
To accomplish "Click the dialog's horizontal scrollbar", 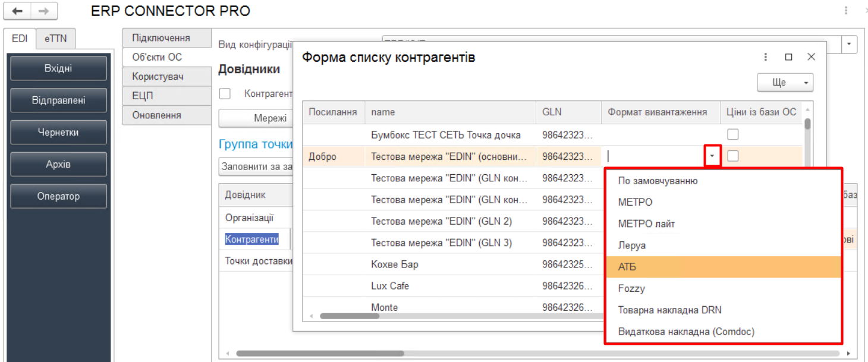I will click(x=350, y=316).
